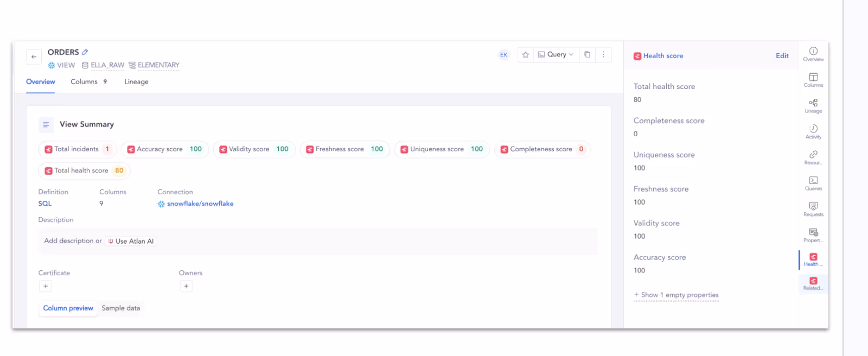Open the Queries sidebar icon

tap(813, 184)
